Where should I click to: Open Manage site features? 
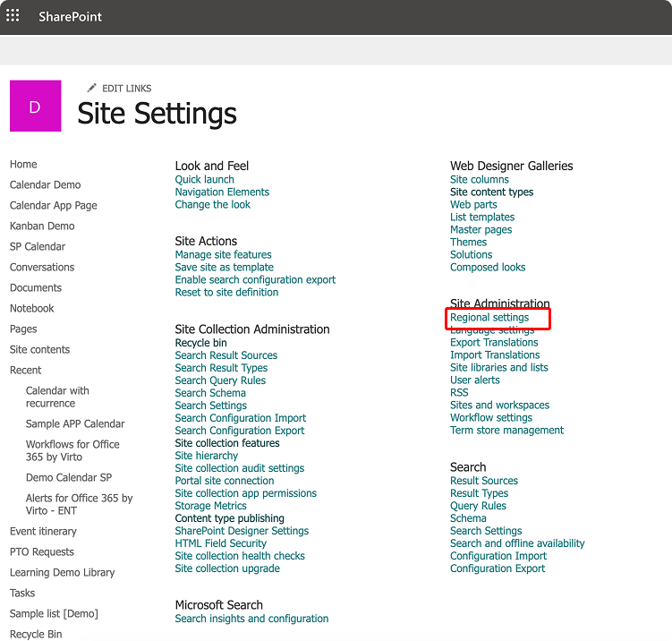tap(223, 254)
